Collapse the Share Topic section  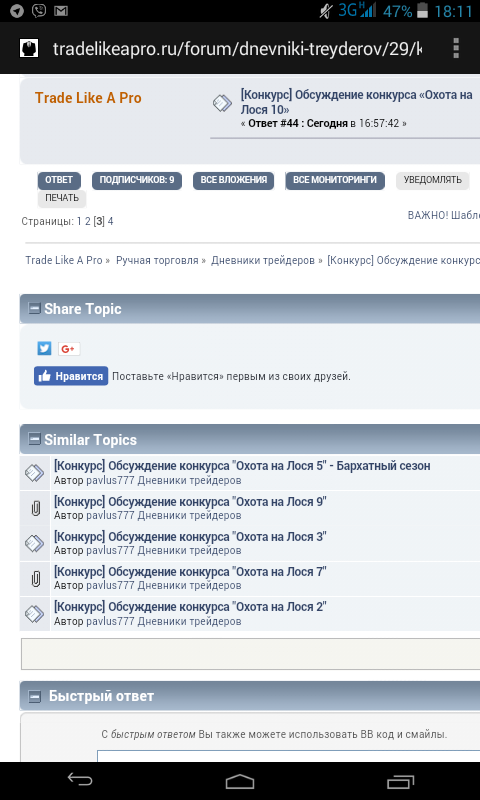pos(34,309)
